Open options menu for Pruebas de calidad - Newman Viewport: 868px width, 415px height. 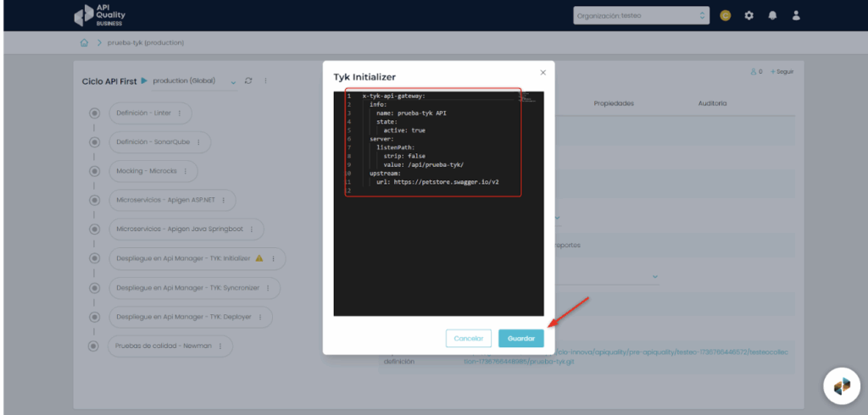coord(220,346)
